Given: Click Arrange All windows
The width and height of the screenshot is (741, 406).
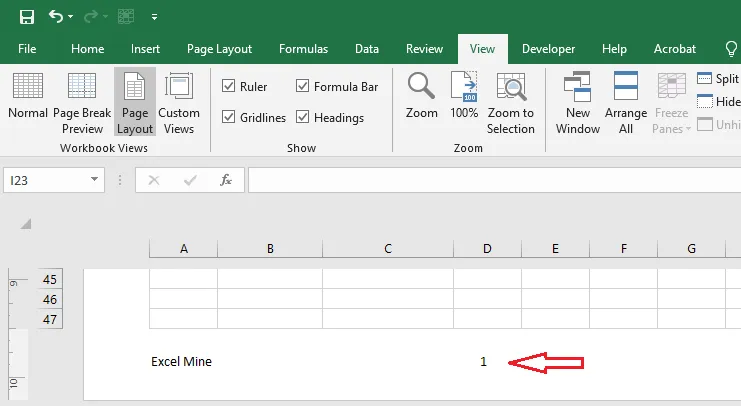Looking at the screenshot, I should click(x=626, y=103).
